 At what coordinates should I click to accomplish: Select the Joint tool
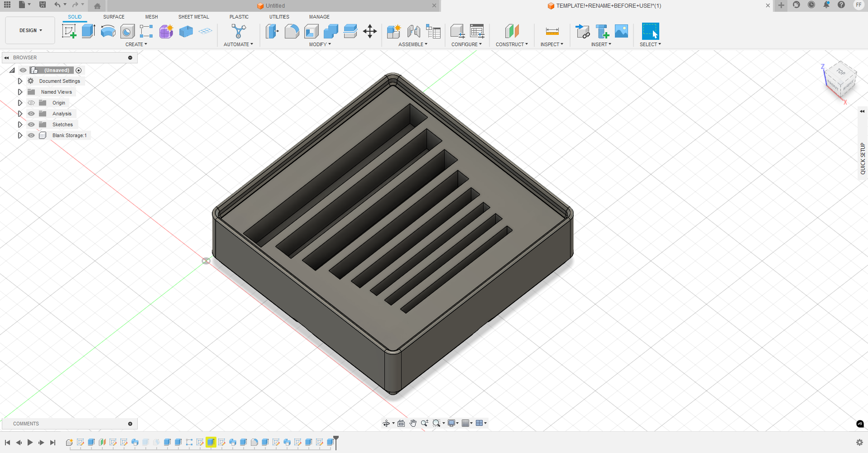413,31
